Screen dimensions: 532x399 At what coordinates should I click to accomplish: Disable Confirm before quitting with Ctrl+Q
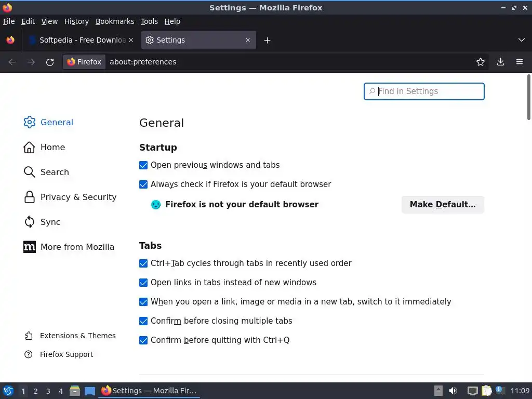(143, 340)
